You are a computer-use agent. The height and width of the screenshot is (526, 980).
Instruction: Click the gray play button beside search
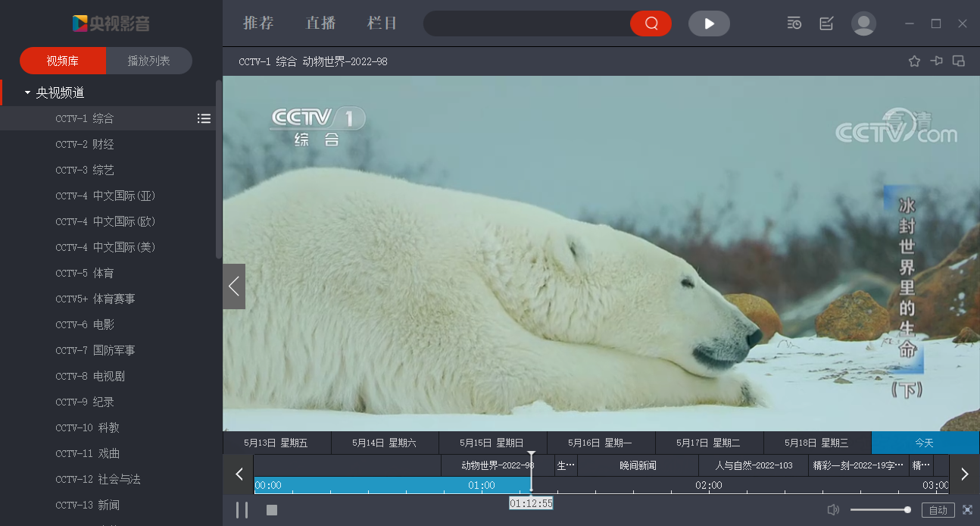709,23
